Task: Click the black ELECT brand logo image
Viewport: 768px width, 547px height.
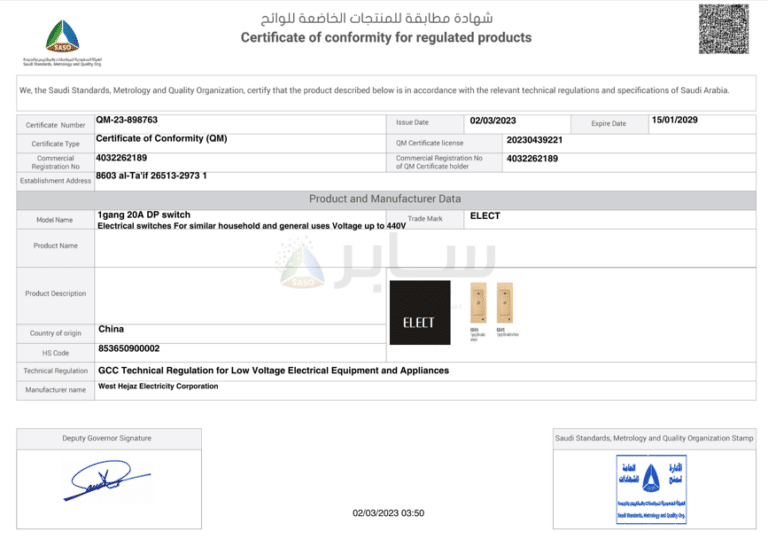Action: (418, 313)
